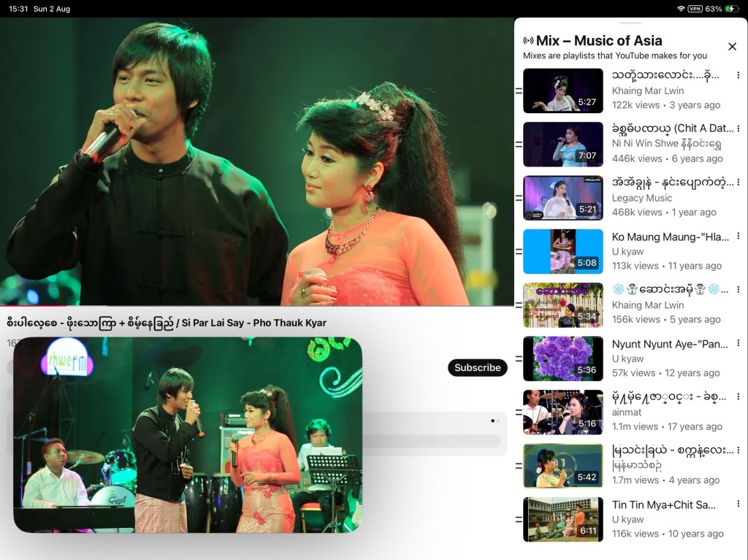Play the 5:34 Khaing Mar Lwin thumbnail
Screen dimensions: 748x560
[x=563, y=305]
